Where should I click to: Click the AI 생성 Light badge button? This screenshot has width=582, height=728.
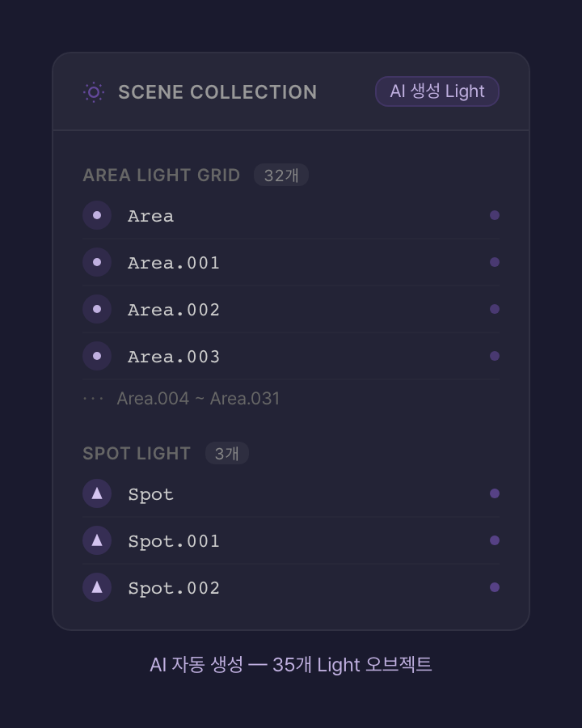pos(436,91)
